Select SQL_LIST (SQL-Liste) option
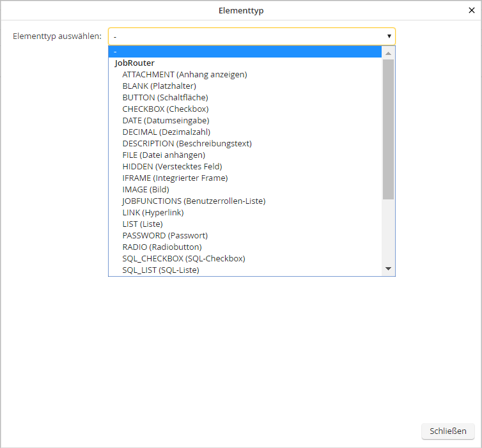Screen dimensions: 482x448 coord(160,270)
